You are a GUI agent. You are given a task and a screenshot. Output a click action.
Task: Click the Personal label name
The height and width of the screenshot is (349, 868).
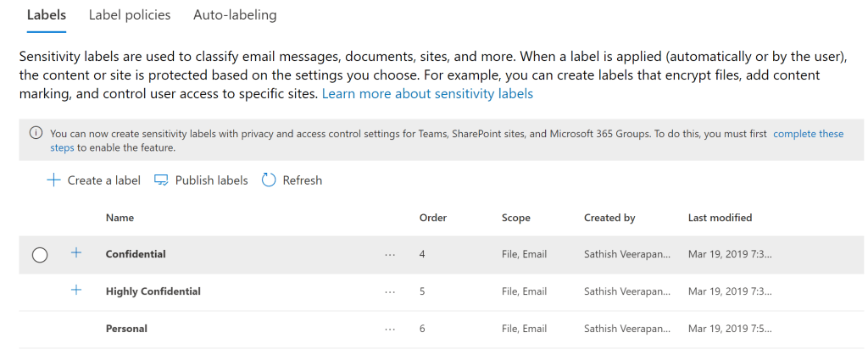point(126,329)
